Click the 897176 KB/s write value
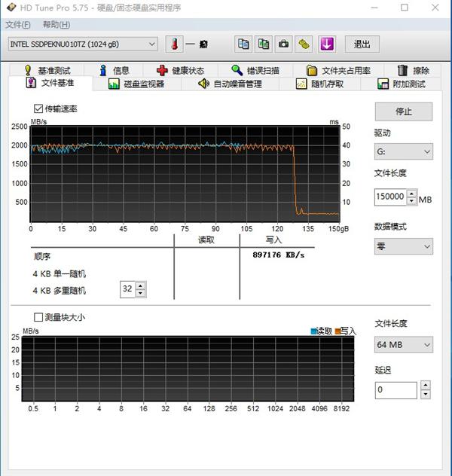This screenshot has height=476, width=452. [x=279, y=255]
